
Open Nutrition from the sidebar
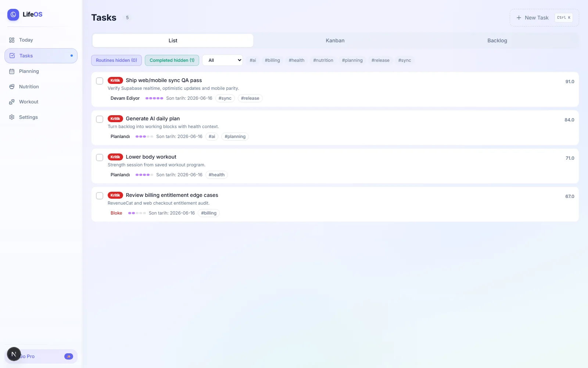(41, 87)
